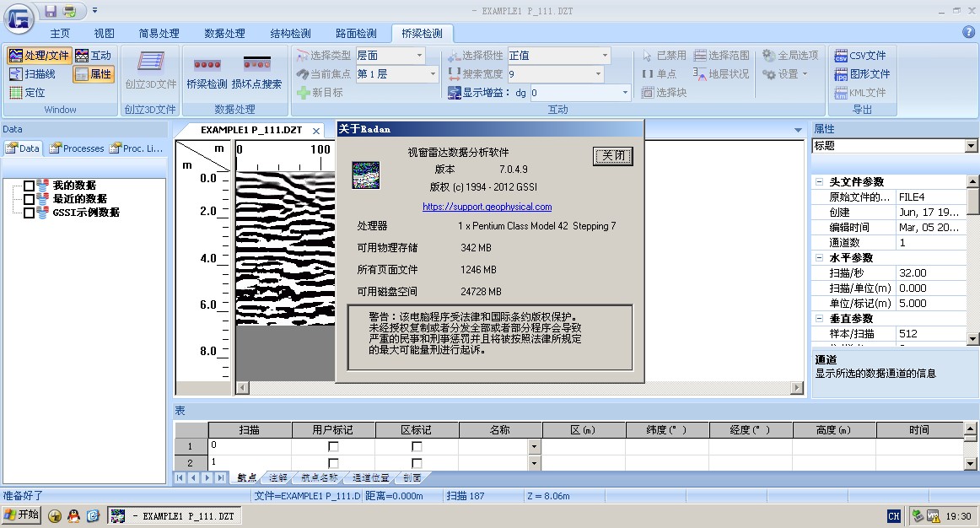
Task: Click the save icon in quick access bar
Action: [51, 11]
